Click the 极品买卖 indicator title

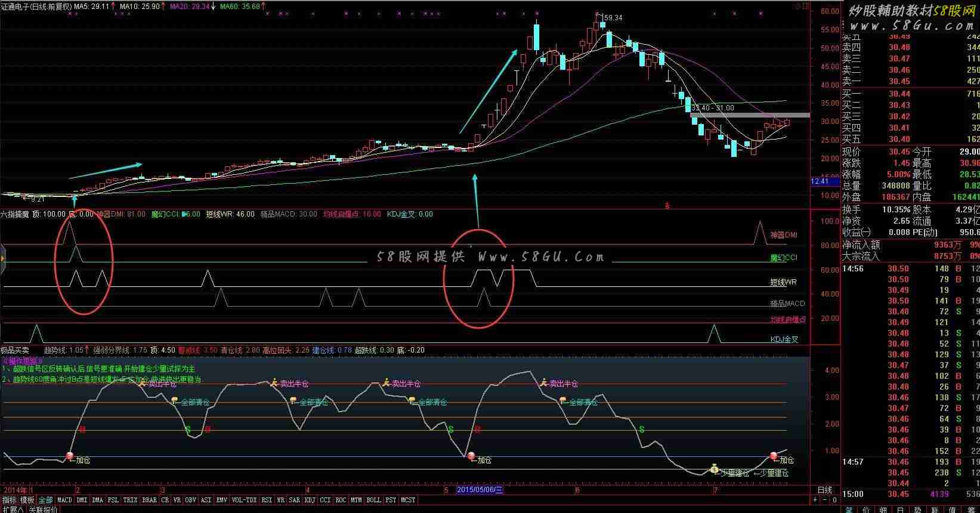click(x=15, y=350)
